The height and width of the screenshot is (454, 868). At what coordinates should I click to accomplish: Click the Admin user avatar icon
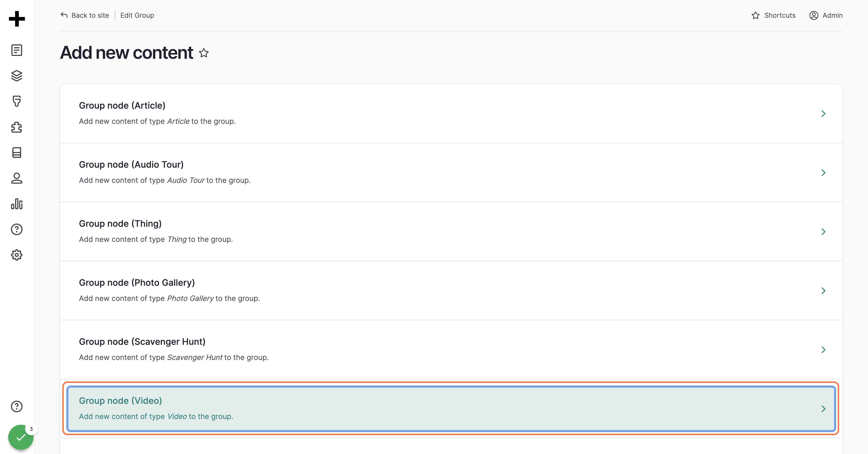[x=814, y=15]
